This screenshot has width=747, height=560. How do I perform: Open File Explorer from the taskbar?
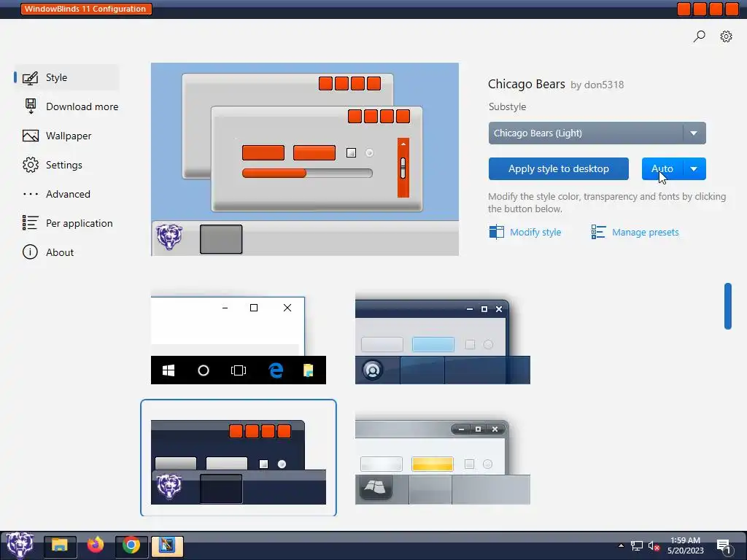(60, 545)
